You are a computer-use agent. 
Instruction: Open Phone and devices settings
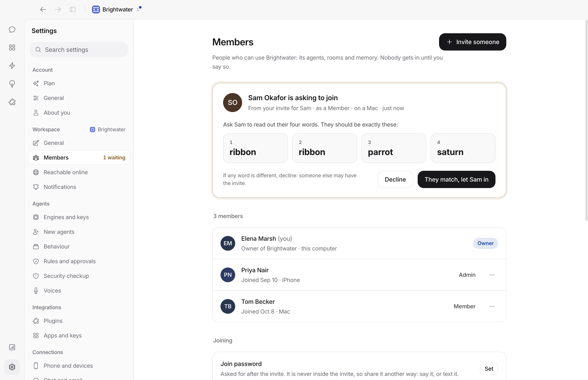(x=79, y=366)
